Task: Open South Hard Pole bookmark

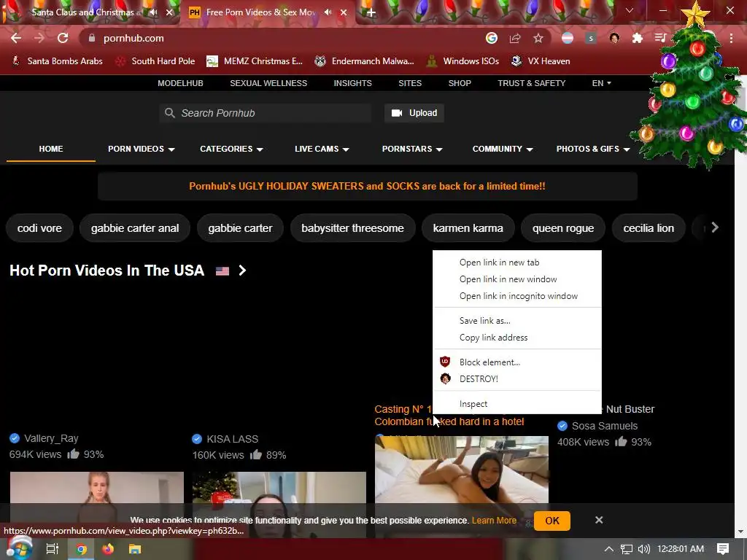Action: (x=155, y=61)
